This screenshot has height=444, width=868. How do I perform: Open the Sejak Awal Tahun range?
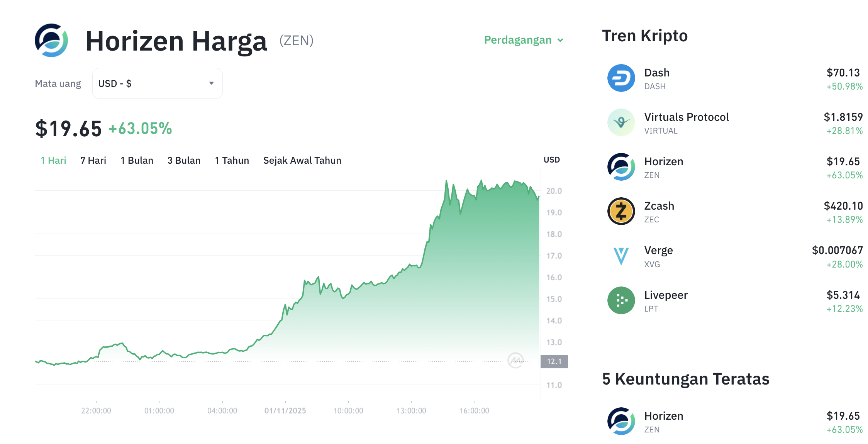pyautogui.click(x=302, y=160)
